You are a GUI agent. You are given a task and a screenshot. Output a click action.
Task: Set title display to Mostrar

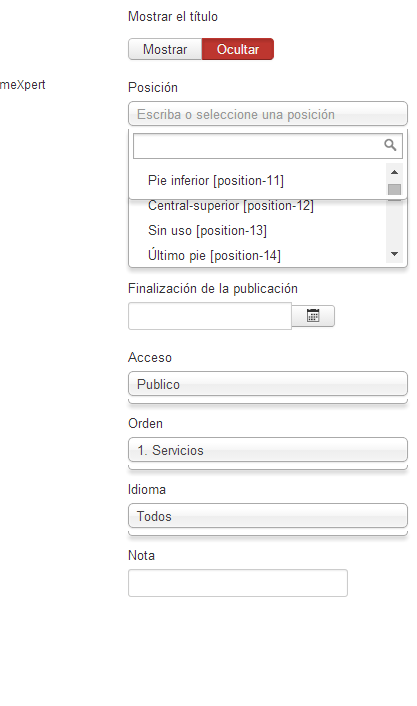click(x=165, y=49)
